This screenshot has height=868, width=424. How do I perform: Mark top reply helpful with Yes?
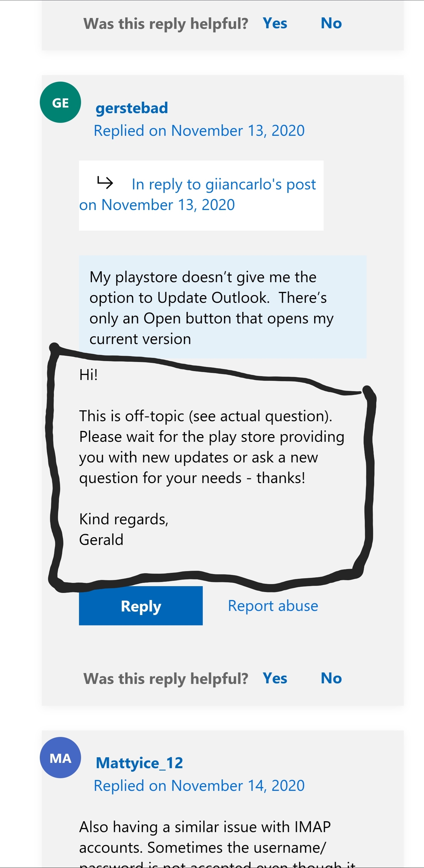tap(275, 23)
